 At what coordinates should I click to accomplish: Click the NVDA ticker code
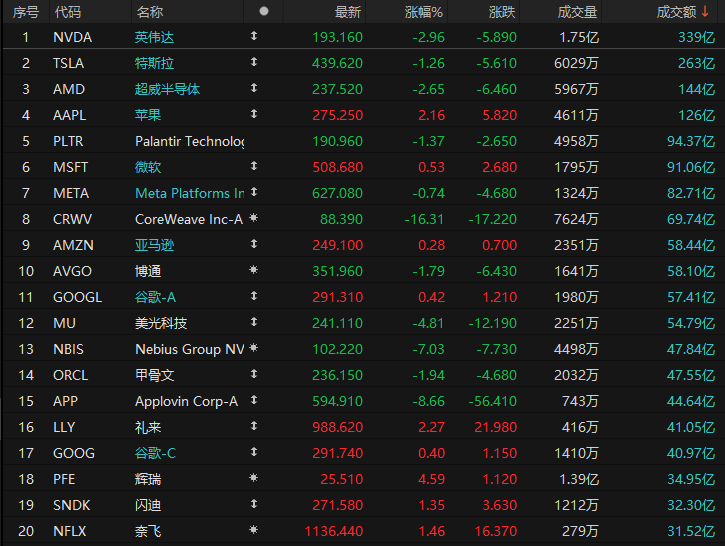click(73, 37)
